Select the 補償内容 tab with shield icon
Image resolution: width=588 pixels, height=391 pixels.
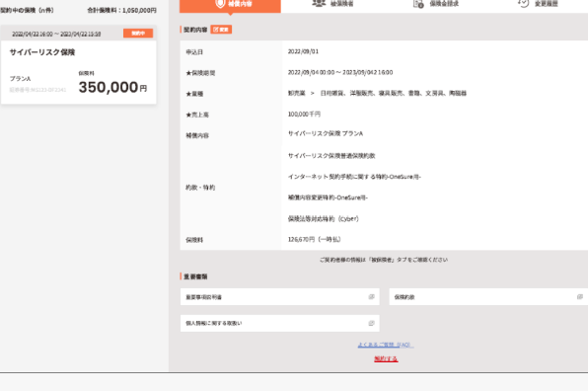(x=230, y=5)
